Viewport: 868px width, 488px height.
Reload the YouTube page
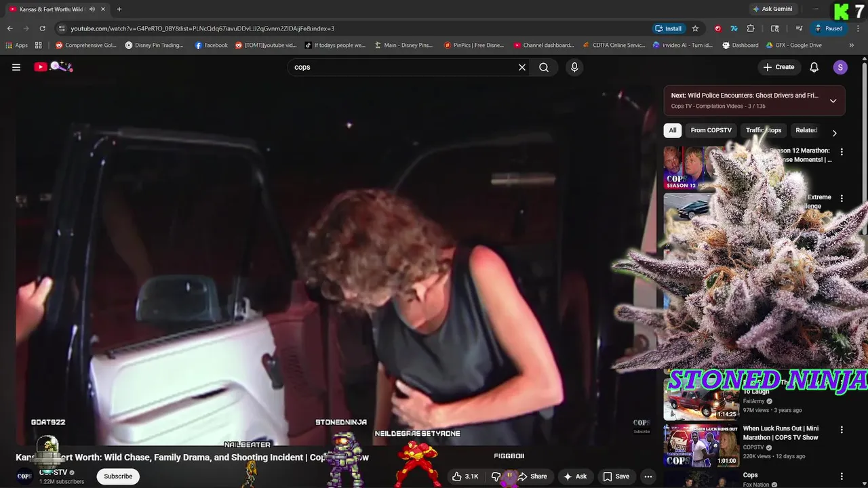tap(43, 28)
